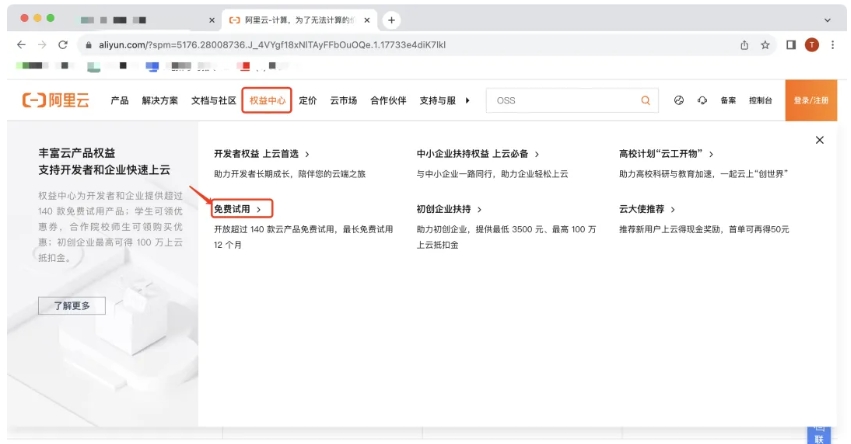Click the browser address bar URL
This screenshot has height=444, width=851.
(x=272, y=45)
